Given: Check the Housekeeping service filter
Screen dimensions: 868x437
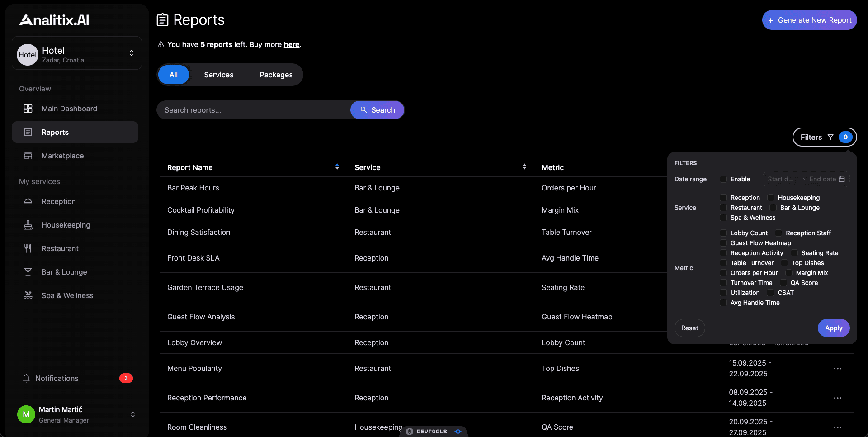Looking at the screenshot, I should tap(771, 198).
